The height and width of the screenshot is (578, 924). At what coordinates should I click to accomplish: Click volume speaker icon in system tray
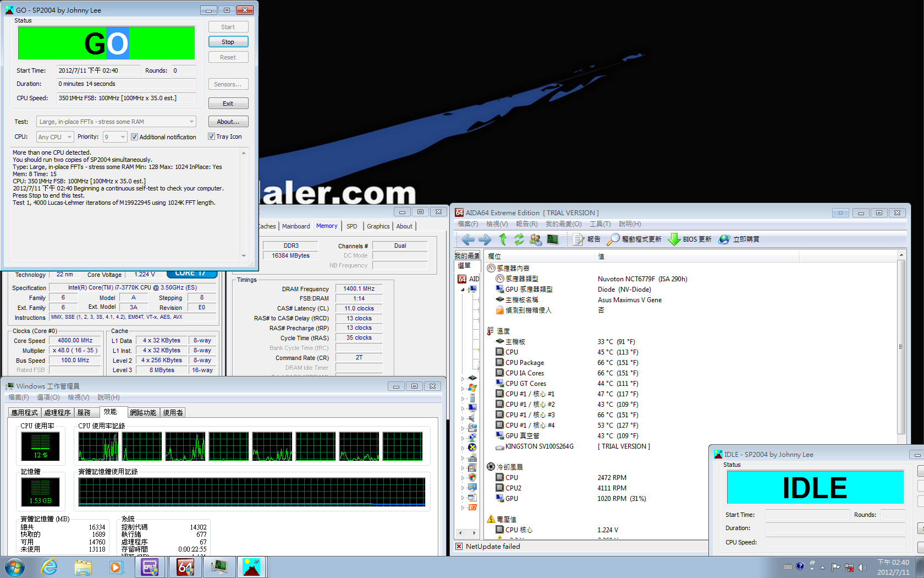point(862,567)
